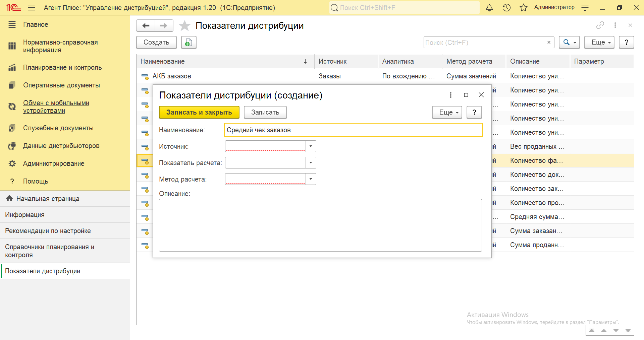Close the creation dialog
The height and width of the screenshot is (340, 644).
click(481, 95)
